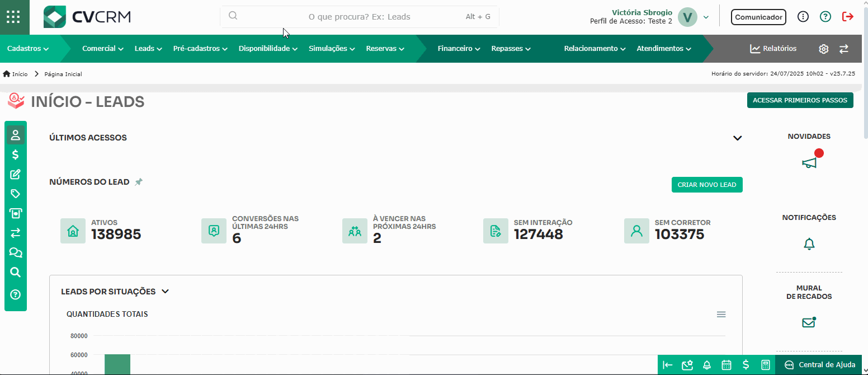Select the question mark icon in left sidebar
The height and width of the screenshot is (375, 868).
(16, 294)
